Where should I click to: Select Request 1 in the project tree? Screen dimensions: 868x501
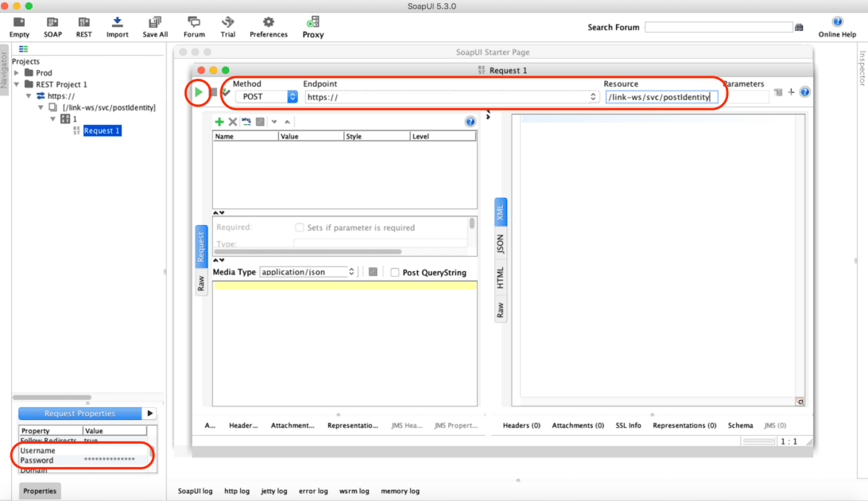[102, 130]
